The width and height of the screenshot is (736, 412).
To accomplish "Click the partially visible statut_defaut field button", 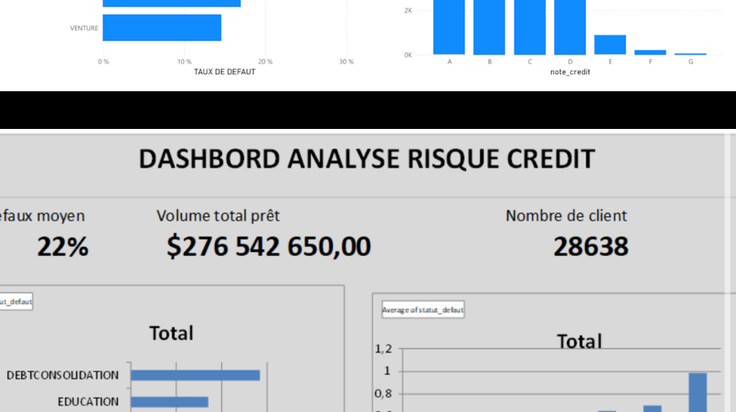I will coord(16,302).
